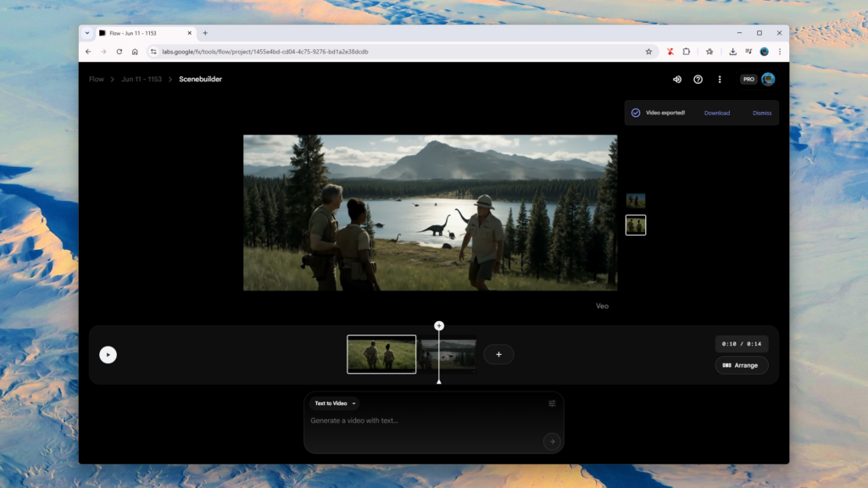
Task: Go to the Flow breadcrumb
Action: (x=97, y=79)
